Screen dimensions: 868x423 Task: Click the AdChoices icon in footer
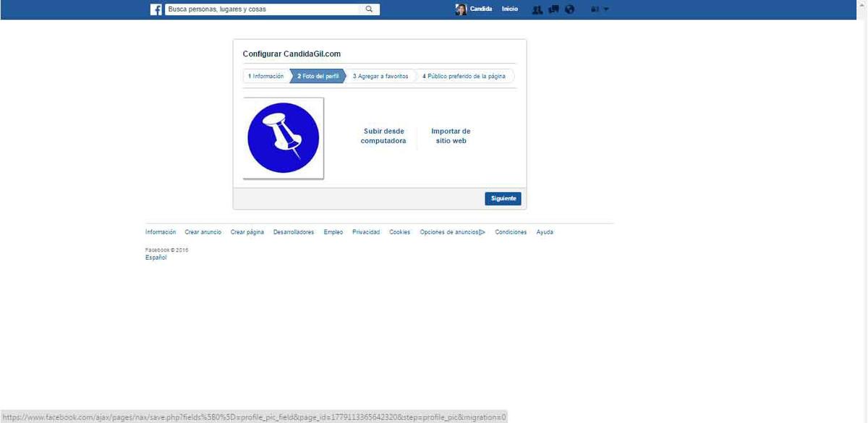pyautogui.click(x=482, y=232)
